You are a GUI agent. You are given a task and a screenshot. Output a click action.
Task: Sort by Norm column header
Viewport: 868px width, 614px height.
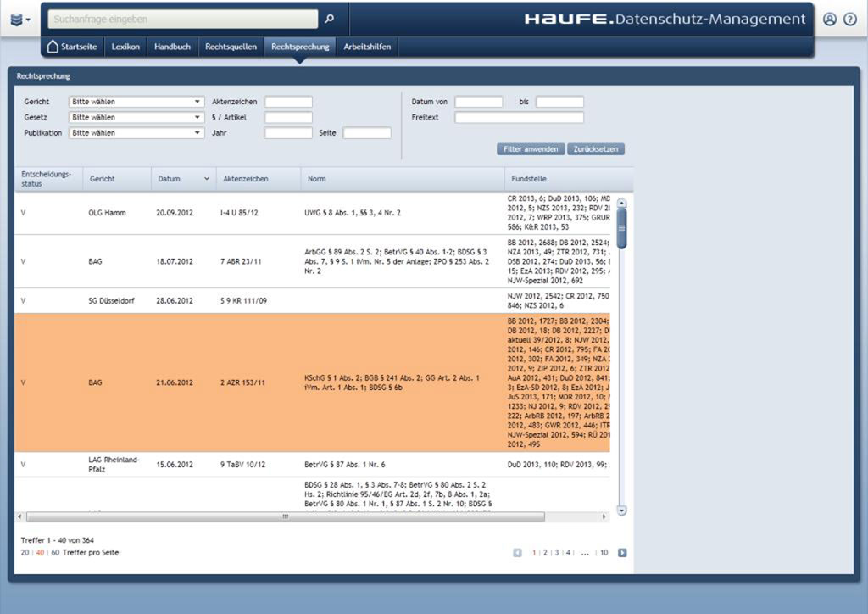[x=403, y=179]
